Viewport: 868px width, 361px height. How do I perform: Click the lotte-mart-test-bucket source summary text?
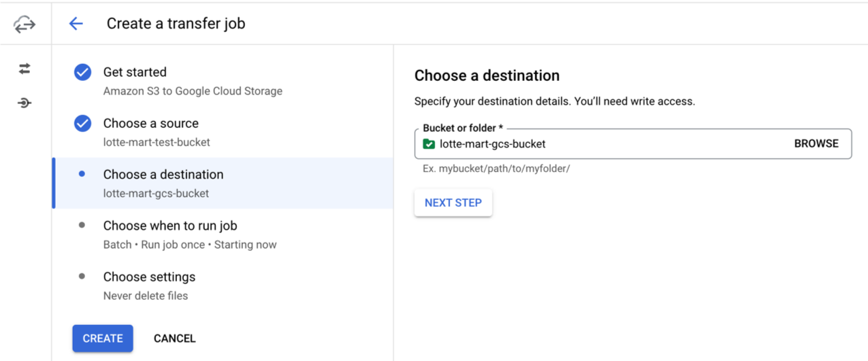[x=157, y=142]
